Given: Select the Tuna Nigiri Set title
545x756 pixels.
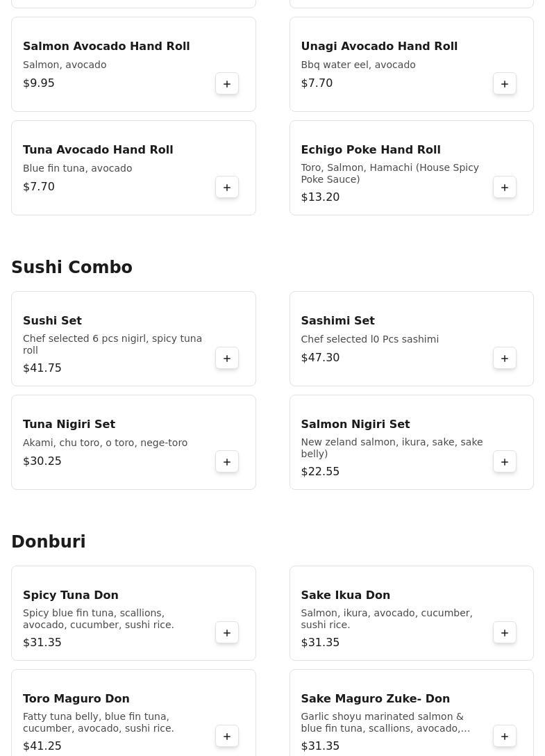Looking at the screenshot, I should [69, 424].
